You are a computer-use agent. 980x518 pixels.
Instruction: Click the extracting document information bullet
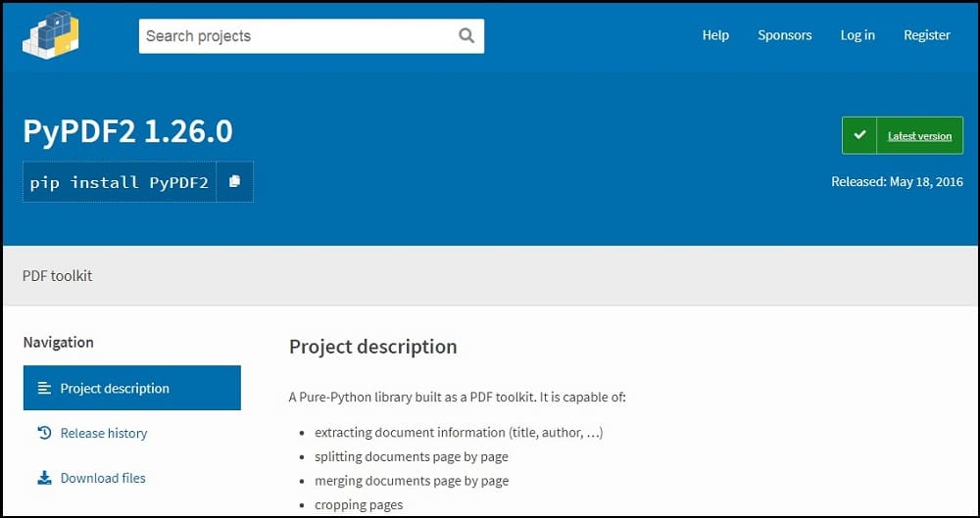(459, 433)
